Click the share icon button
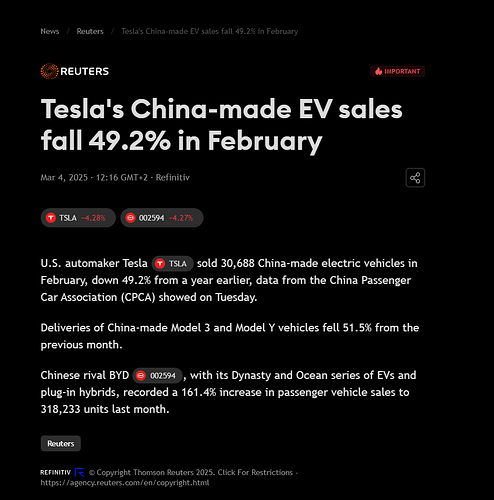 click(x=415, y=178)
